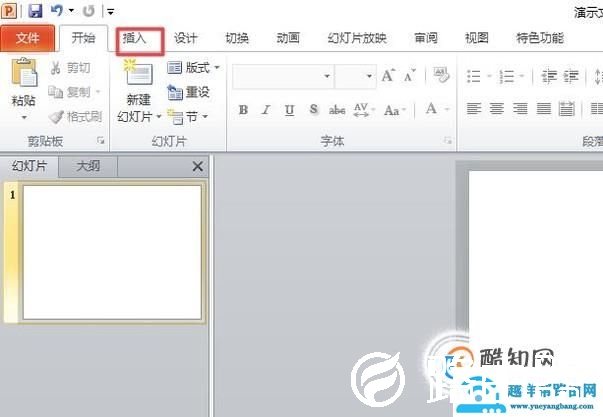This screenshot has height=417, width=603.
Task: Click the Redo icon in quick access toolbar
Action: point(89,11)
